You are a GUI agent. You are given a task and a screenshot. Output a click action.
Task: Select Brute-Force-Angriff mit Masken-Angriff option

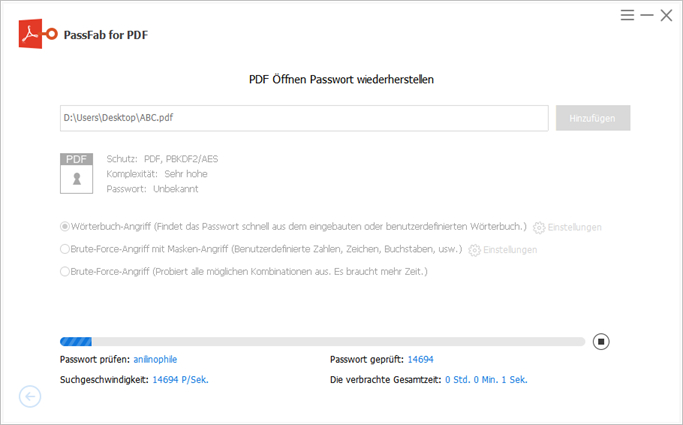65,249
